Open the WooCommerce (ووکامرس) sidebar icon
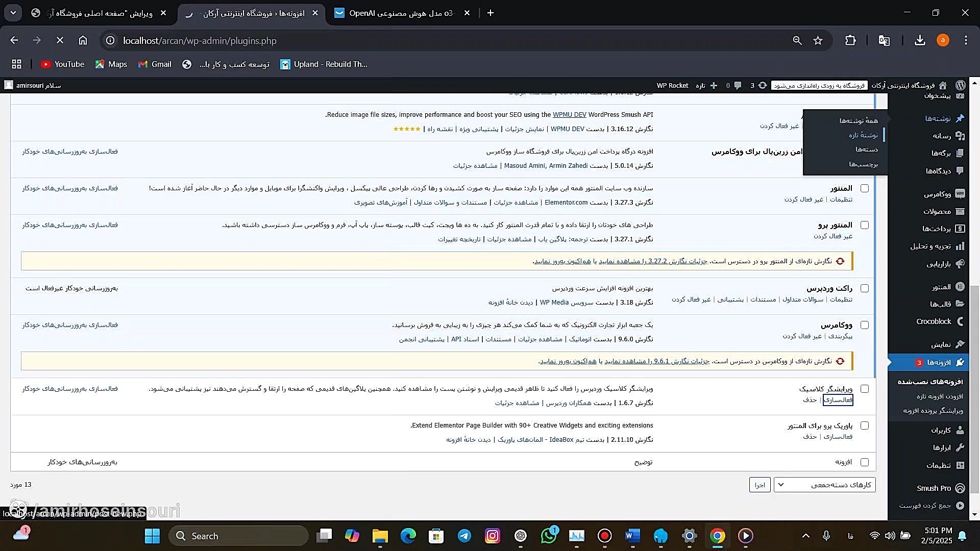 960,194
